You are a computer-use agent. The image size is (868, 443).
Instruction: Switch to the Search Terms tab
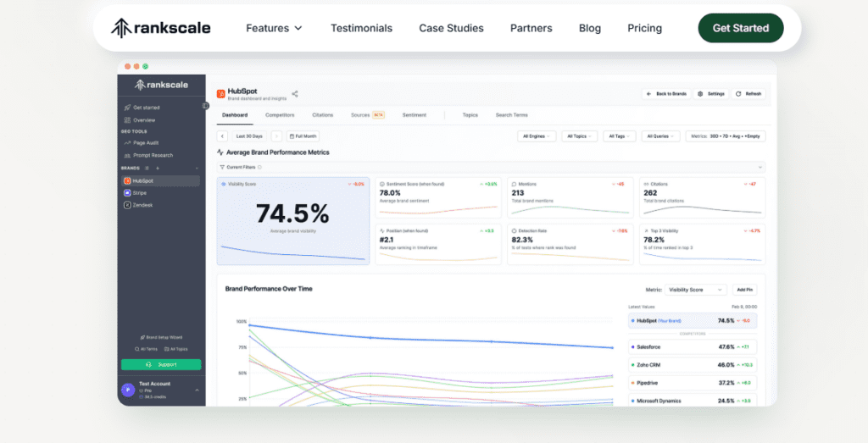511,115
